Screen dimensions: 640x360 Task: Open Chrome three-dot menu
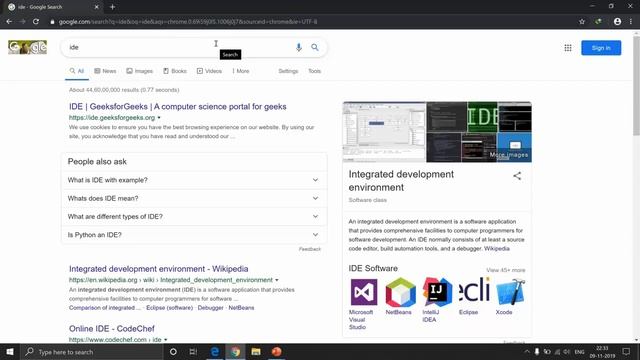(631, 22)
